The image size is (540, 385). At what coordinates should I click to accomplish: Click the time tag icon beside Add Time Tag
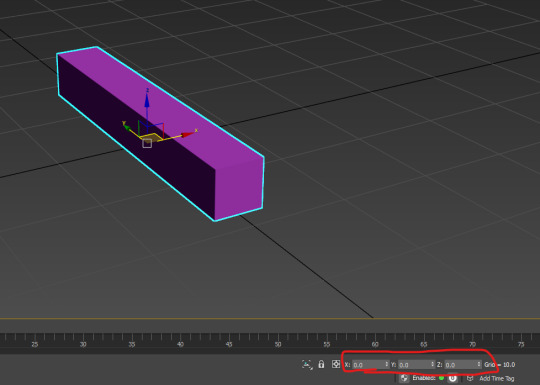tap(470, 378)
